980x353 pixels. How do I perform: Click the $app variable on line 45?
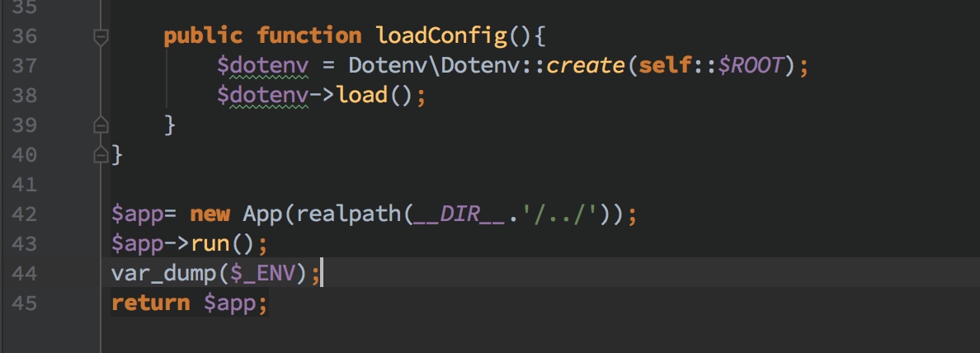(x=229, y=304)
